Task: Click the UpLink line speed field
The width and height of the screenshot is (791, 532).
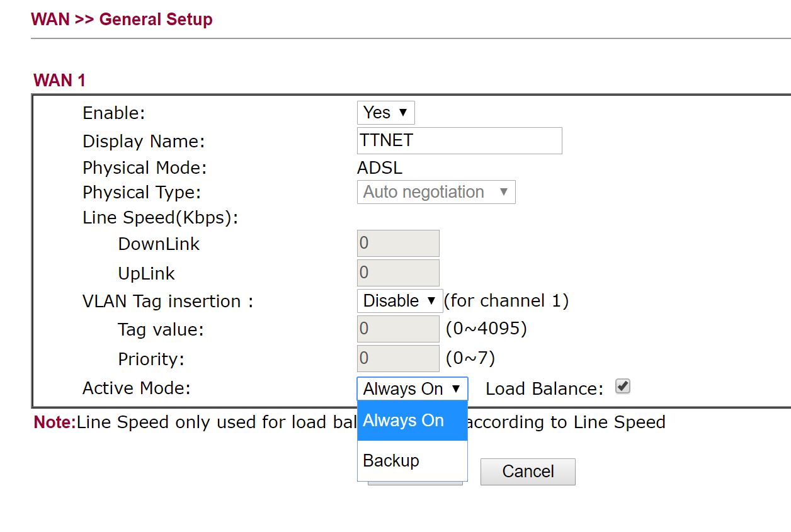Action: tap(397, 273)
